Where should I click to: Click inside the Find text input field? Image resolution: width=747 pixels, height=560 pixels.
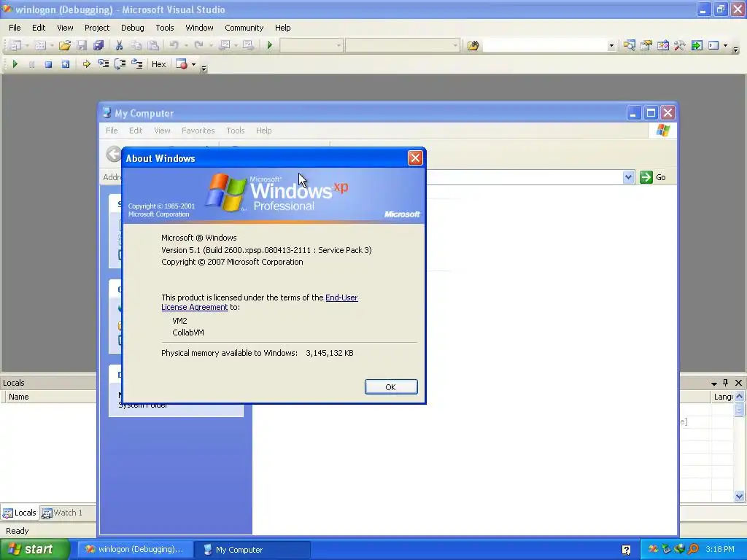[545, 46]
